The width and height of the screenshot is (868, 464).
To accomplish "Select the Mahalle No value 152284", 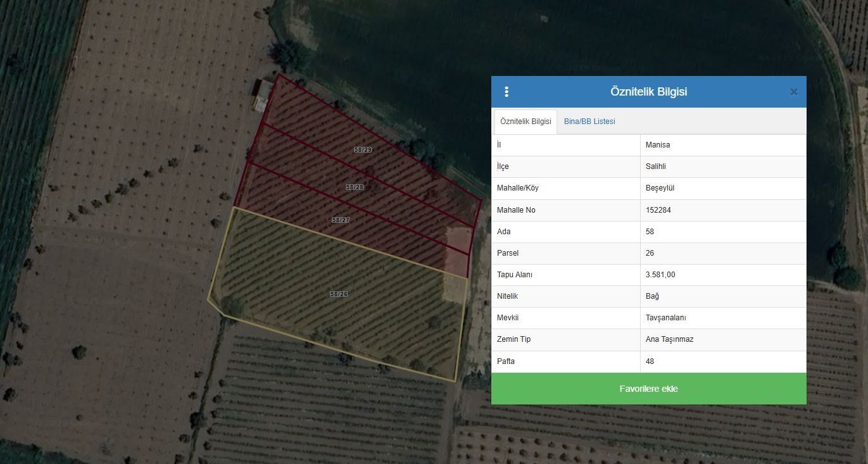I will tap(658, 210).
